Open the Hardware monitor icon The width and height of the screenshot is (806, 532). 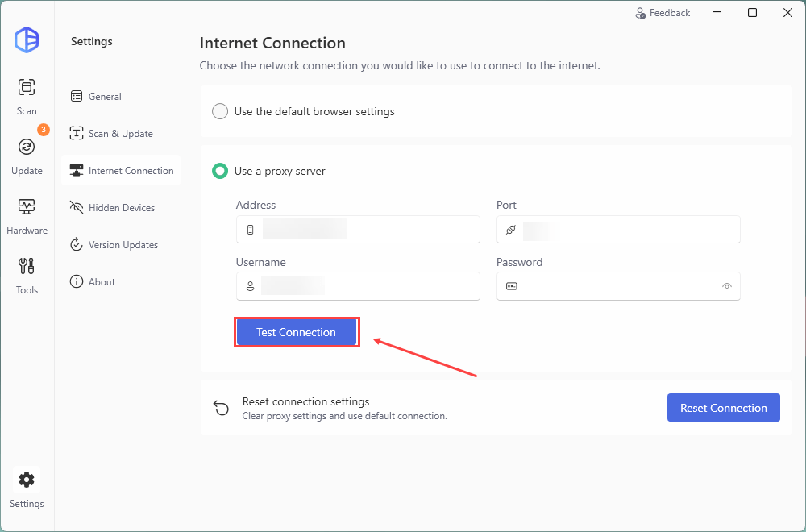click(27, 207)
